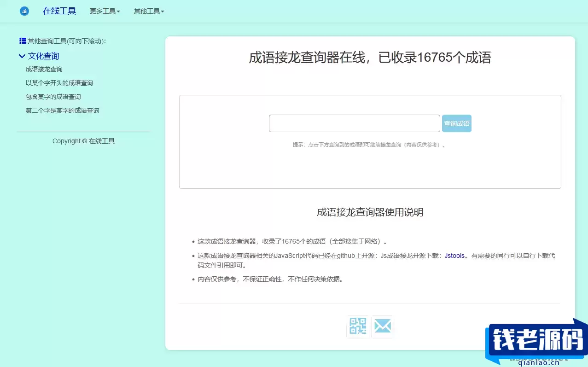Screen dimensions: 588x367
Task: Click the 成语接龙查询器使用说明 heading
Action: coord(370,212)
